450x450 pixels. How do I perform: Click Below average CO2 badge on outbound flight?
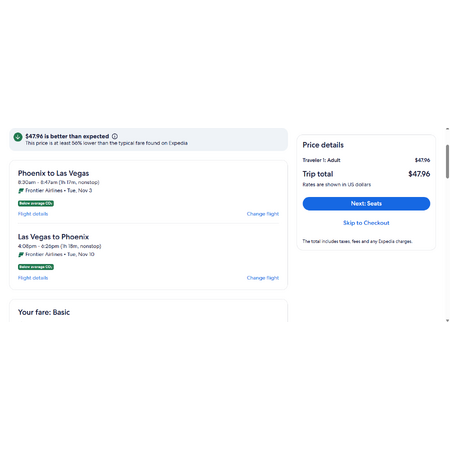click(36, 203)
